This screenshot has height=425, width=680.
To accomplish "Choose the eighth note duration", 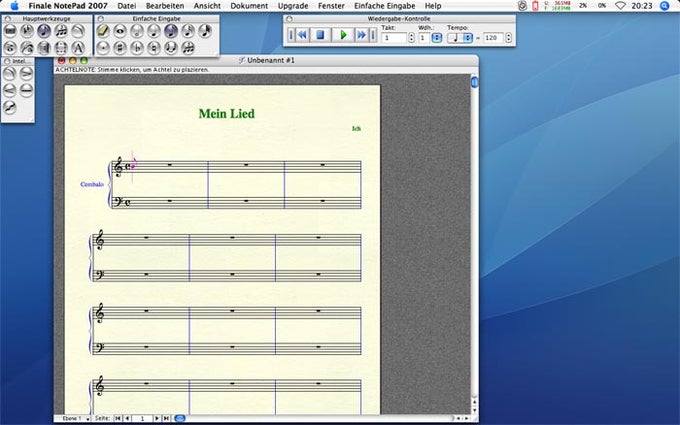I will (x=171, y=31).
